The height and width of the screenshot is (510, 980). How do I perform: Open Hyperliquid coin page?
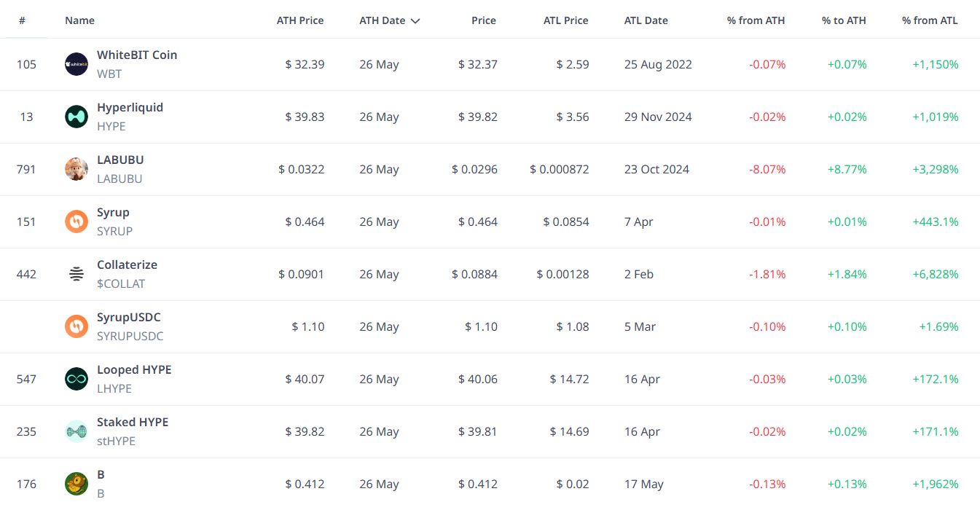pyautogui.click(x=130, y=107)
